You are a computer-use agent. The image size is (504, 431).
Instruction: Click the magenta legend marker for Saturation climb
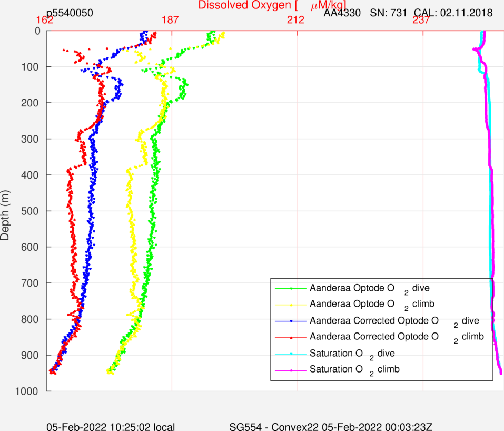click(291, 370)
